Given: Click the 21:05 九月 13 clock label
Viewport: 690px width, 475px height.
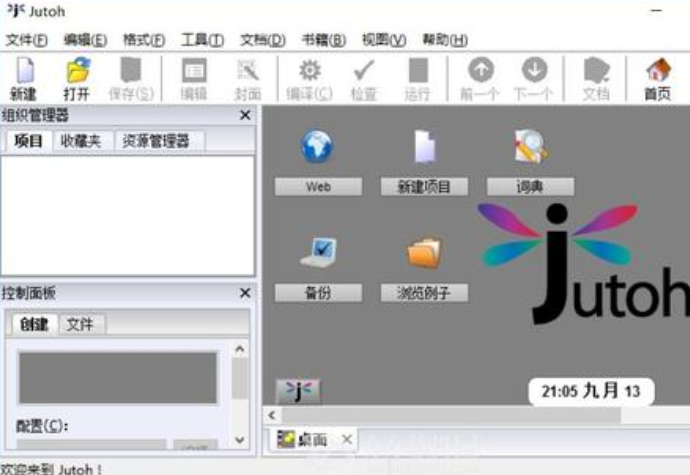Looking at the screenshot, I should [x=591, y=391].
